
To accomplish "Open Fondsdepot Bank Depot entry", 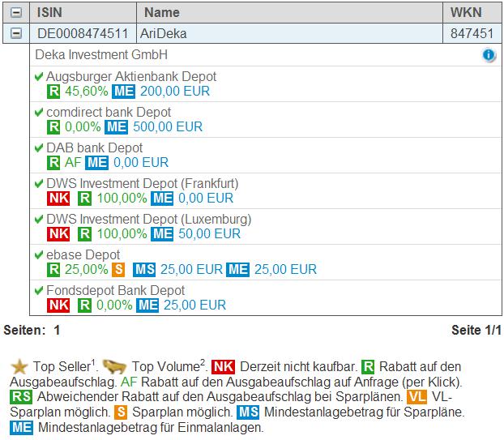I will pyautogui.click(x=116, y=291).
